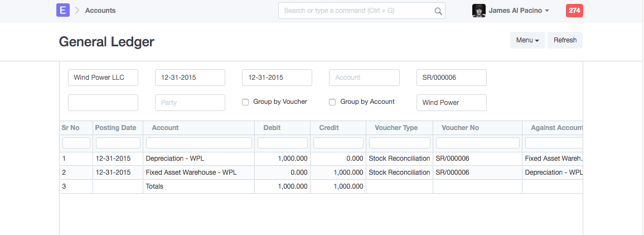Viewport: 644px width, 235px height.
Task: Click James Al Pacino's avatar picture
Action: pos(478,11)
